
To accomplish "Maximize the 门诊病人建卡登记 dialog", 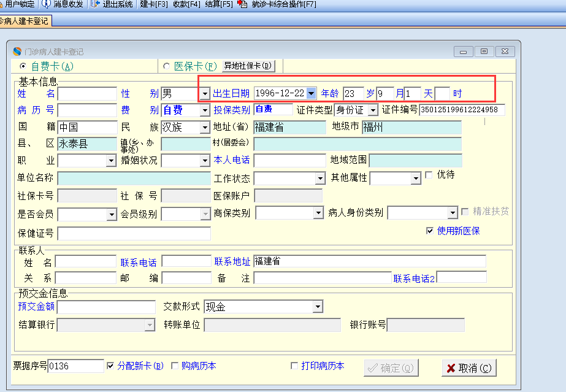I will [484, 52].
